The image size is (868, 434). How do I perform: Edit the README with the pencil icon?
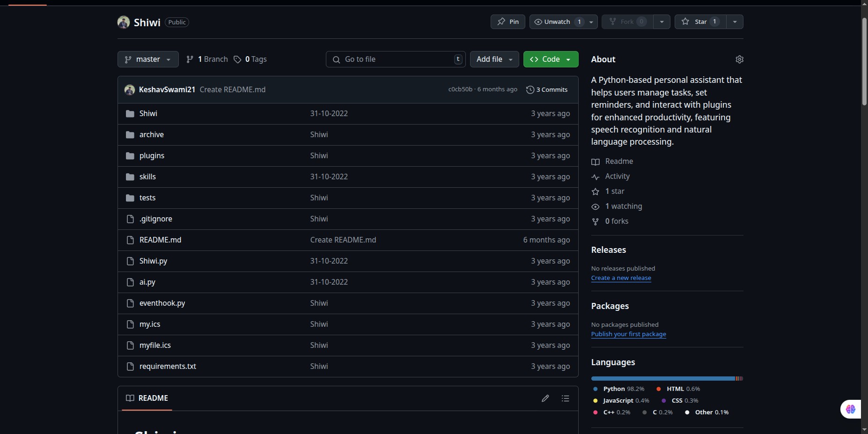click(x=545, y=398)
